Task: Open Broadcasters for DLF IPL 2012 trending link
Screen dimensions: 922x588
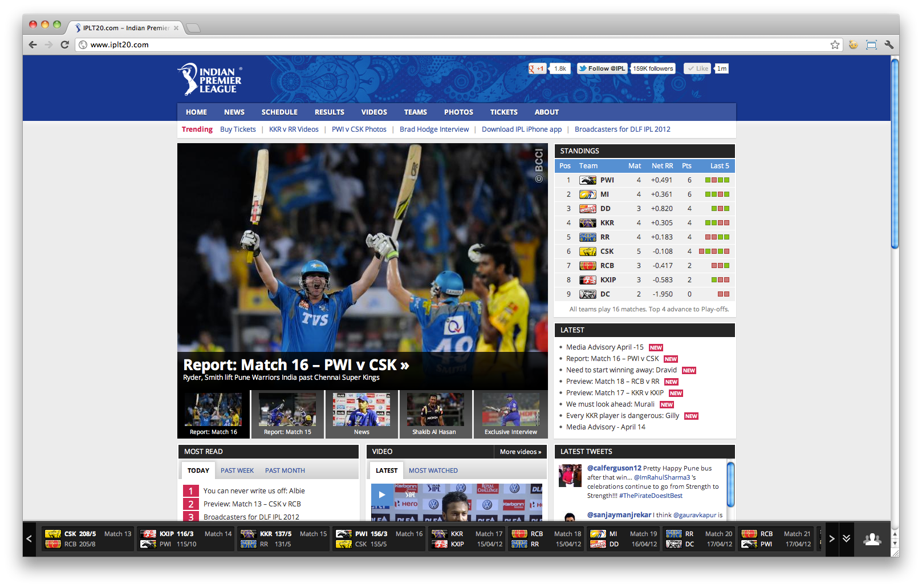Action: coord(623,129)
